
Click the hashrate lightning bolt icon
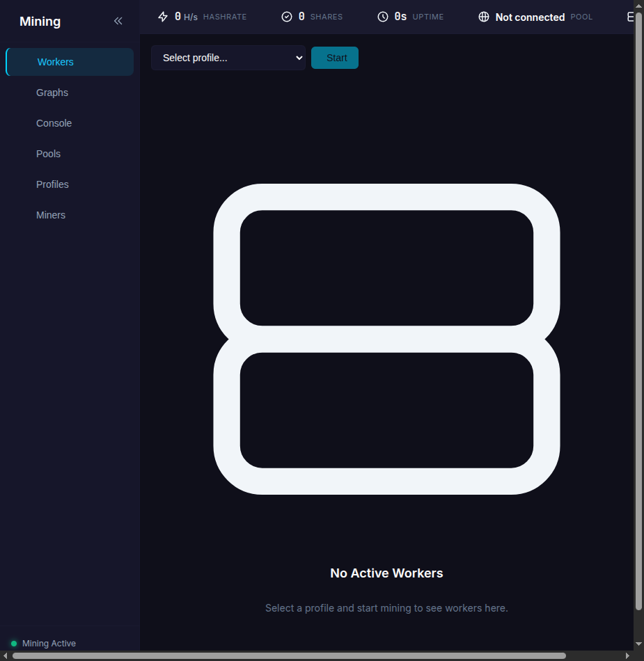163,17
